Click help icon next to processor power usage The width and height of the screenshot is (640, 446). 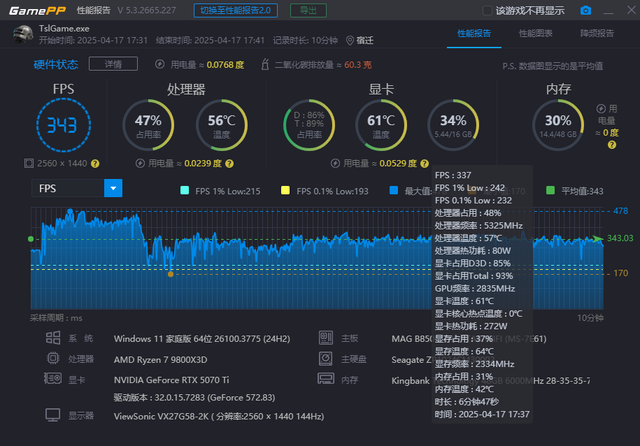point(229,164)
